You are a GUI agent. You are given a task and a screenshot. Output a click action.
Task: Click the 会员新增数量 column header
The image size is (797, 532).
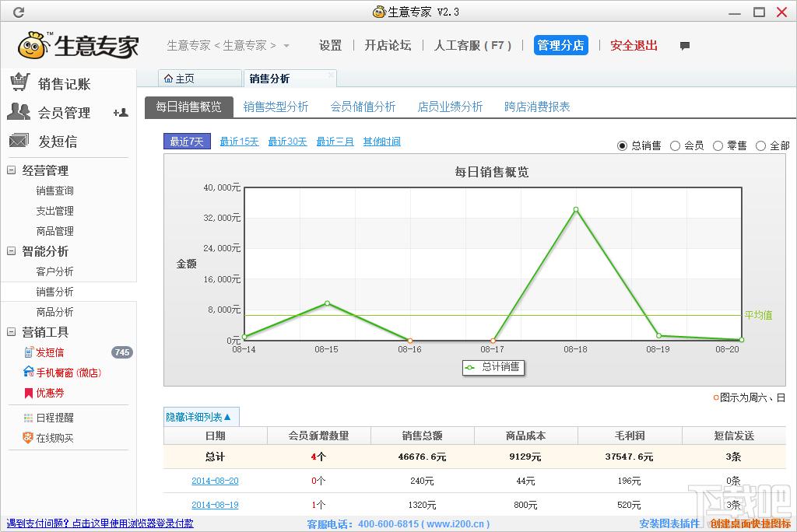point(318,436)
